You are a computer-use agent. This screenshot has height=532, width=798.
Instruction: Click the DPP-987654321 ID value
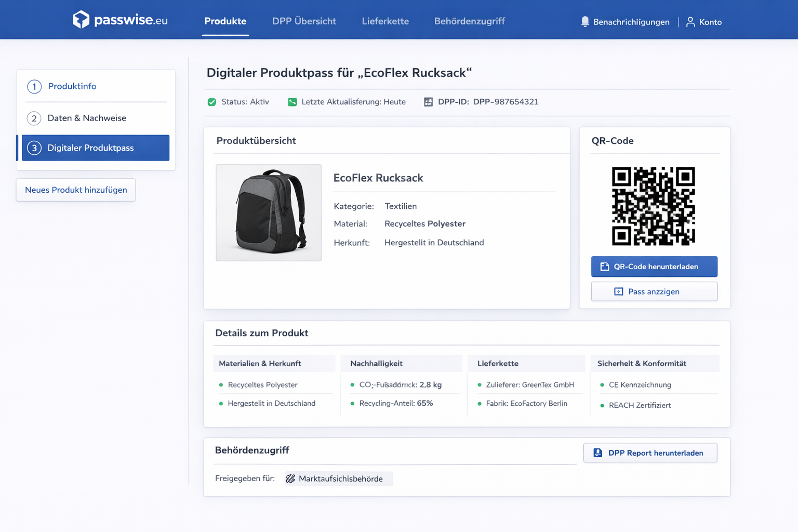(506, 102)
